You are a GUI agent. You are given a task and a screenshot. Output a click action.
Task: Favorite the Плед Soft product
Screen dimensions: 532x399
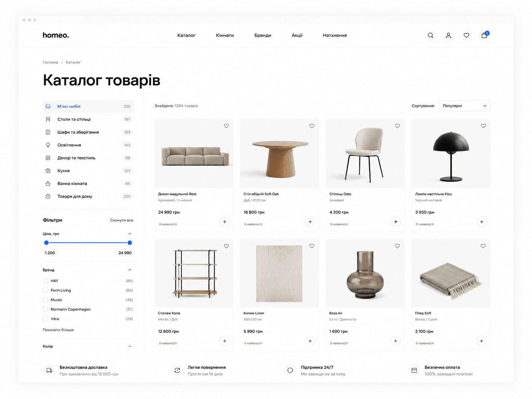tap(483, 246)
